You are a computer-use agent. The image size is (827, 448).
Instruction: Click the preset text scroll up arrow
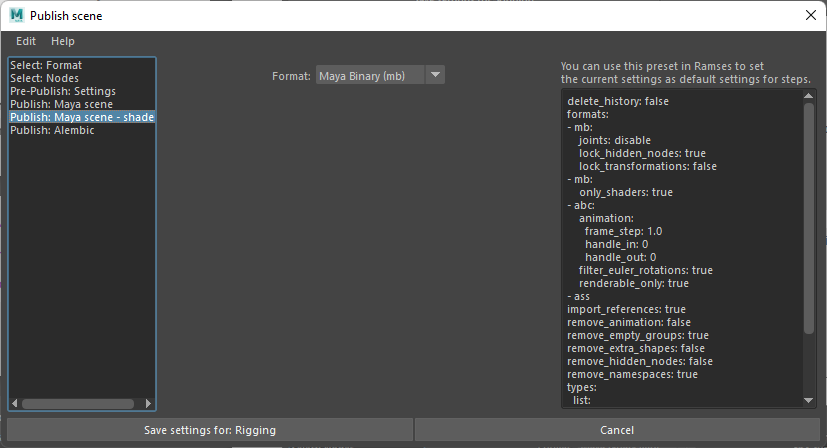(809, 96)
